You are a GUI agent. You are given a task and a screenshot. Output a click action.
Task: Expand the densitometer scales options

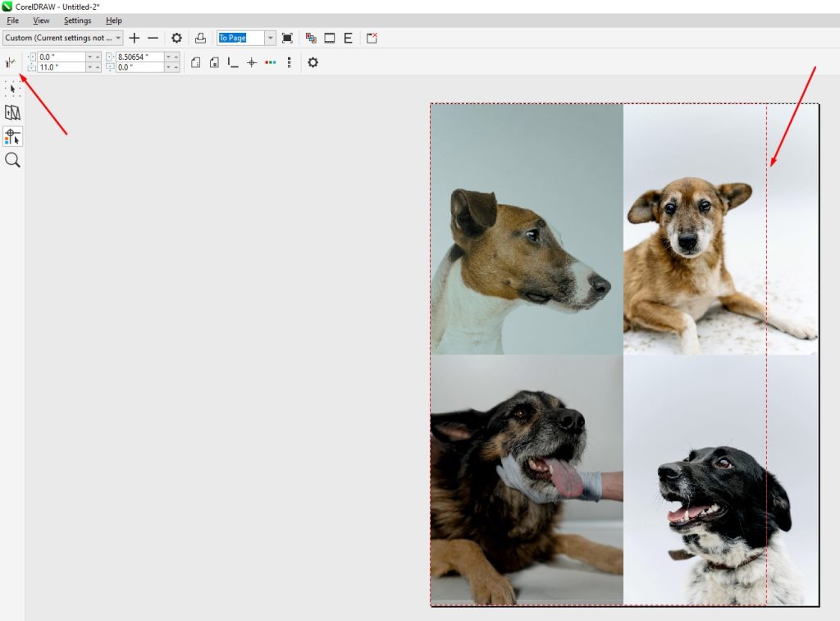point(288,62)
